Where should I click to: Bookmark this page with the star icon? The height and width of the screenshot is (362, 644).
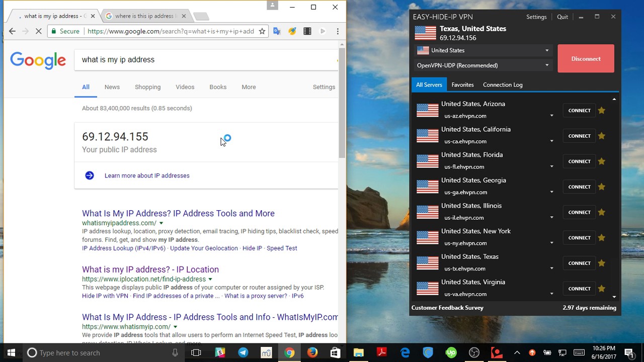pos(262,31)
